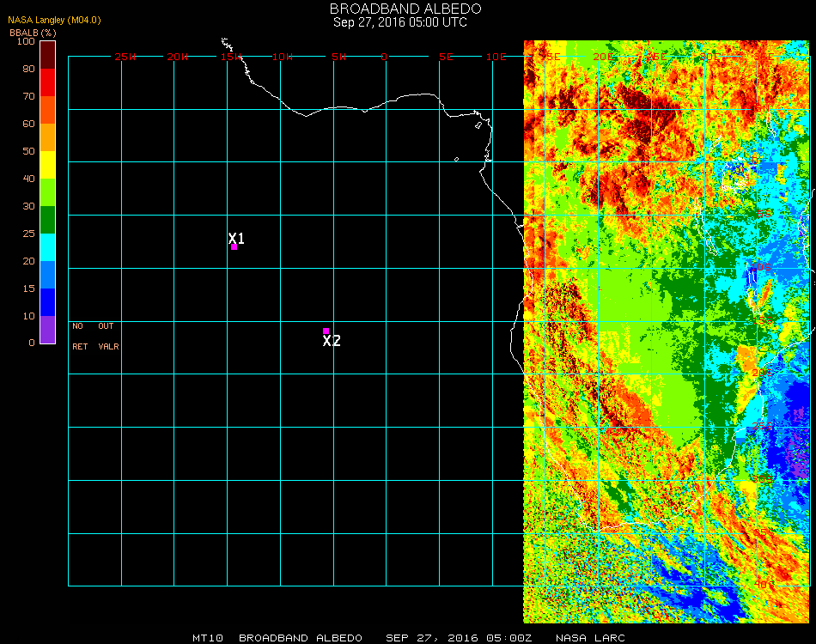The width and height of the screenshot is (816, 644).
Task: Click the NASA Langley (M04.0) label
Action: [x=53, y=20]
